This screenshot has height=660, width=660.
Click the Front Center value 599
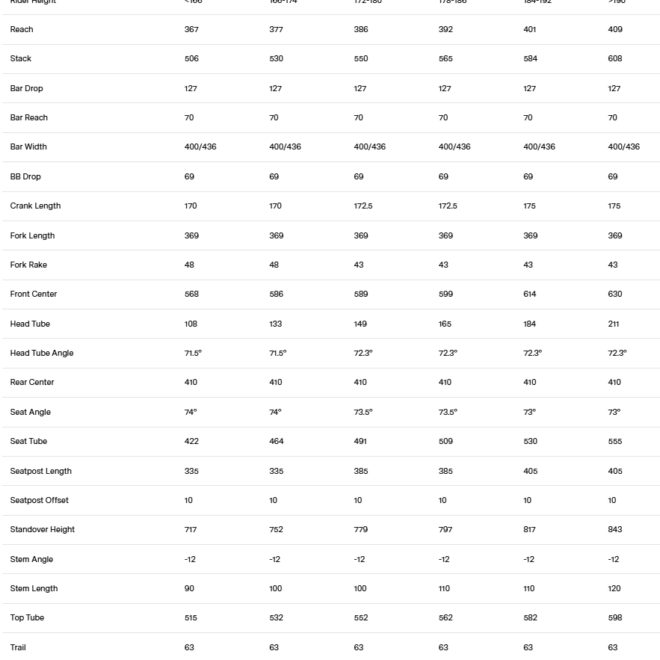coord(446,294)
